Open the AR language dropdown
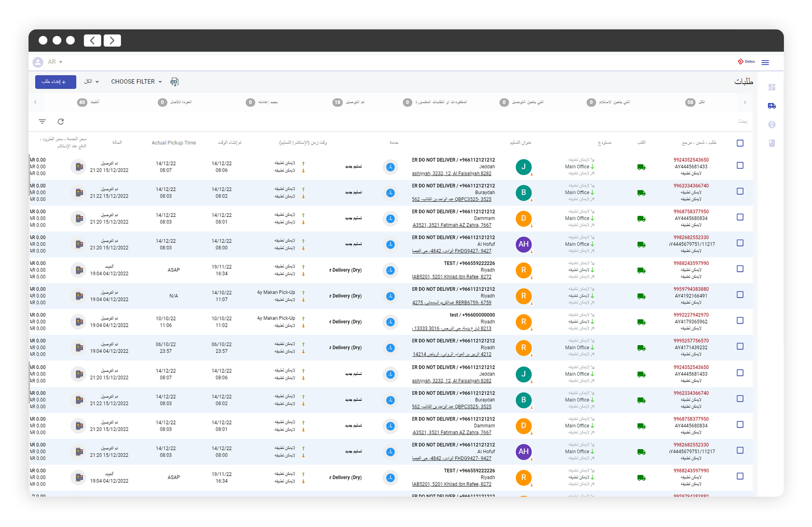Viewport: 812px width, 527px height. pos(55,62)
